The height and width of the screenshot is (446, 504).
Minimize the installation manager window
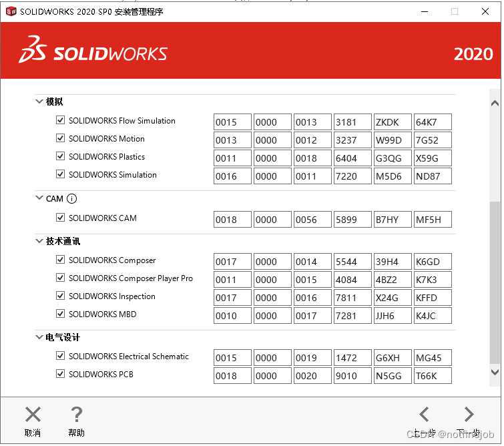[423, 11]
